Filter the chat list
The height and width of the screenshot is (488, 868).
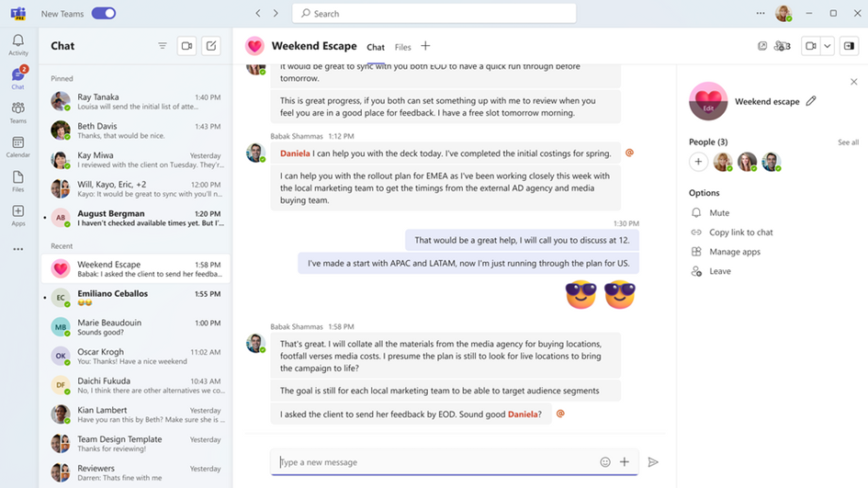click(163, 46)
